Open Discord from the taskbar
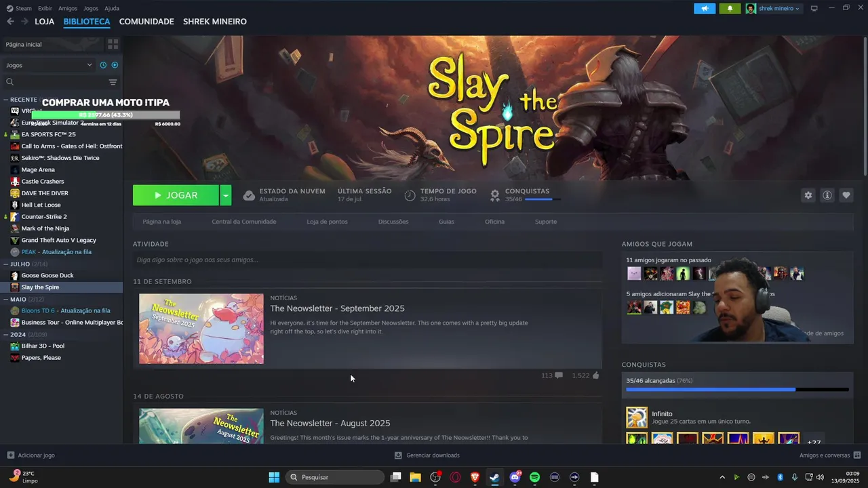The height and width of the screenshot is (488, 868). click(x=515, y=477)
